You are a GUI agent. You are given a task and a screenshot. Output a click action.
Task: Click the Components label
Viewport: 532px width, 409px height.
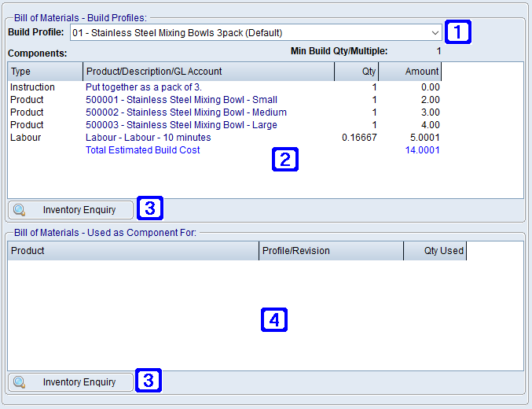37,53
